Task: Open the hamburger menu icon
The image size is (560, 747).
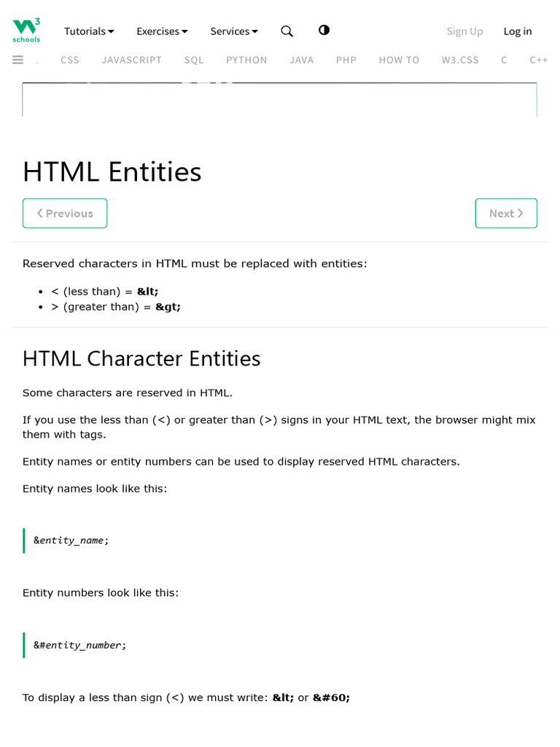Action: (18, 60)
